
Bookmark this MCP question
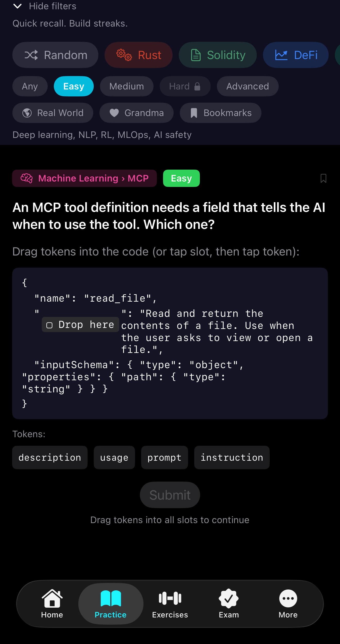click(323, 178)
